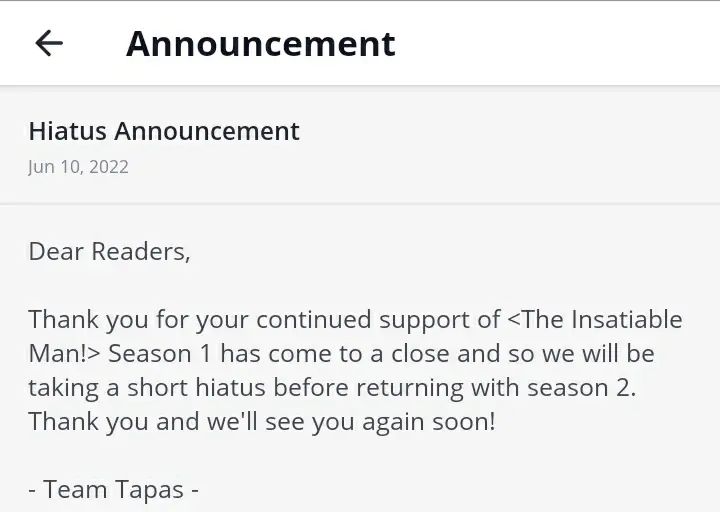Tap the Team Tapas signature line
This screenshot has height=512, width=720.
[x=113, y=489]
